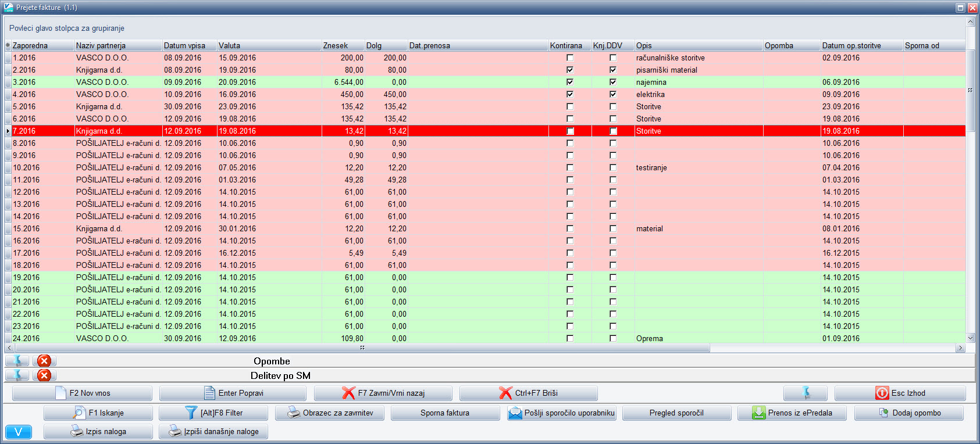Viewport: 980px width, 444px height.
Task: Click Izpiši današnje naloge button
Action: click(x=213, y=431)
